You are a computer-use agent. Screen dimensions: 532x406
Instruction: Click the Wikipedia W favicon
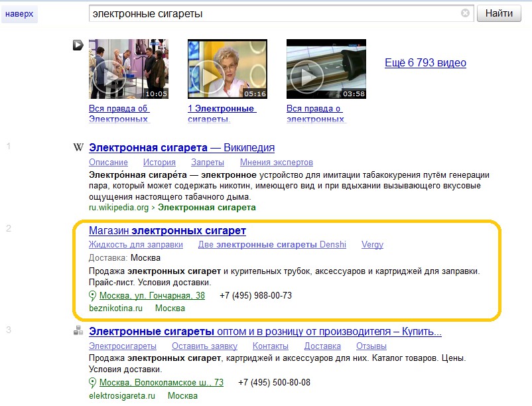(78, 147)
